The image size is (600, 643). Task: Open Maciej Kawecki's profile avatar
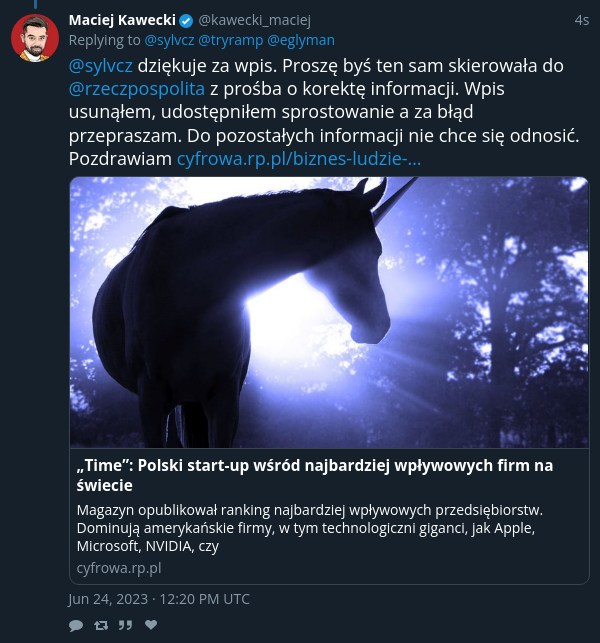pos(35,38)
